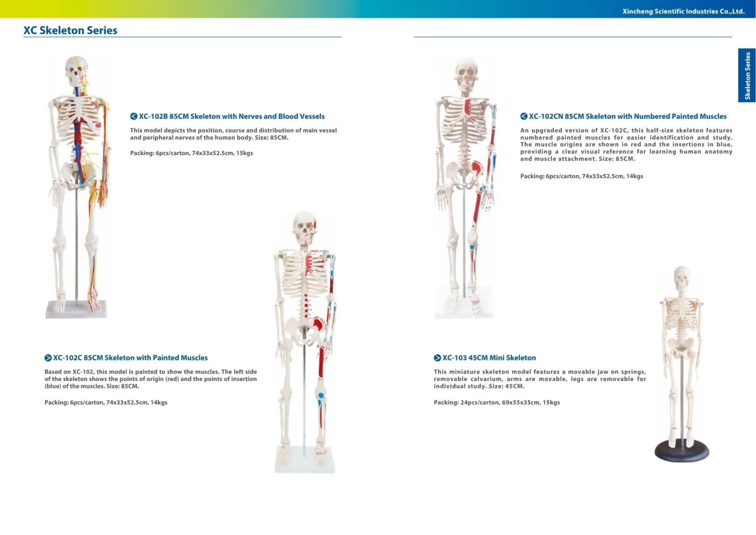Click 'Packing: 24pcs/carton, 69x55x35cm, 15kgs' line
Viewport: 756px width, 535px height.
[497, 403]
